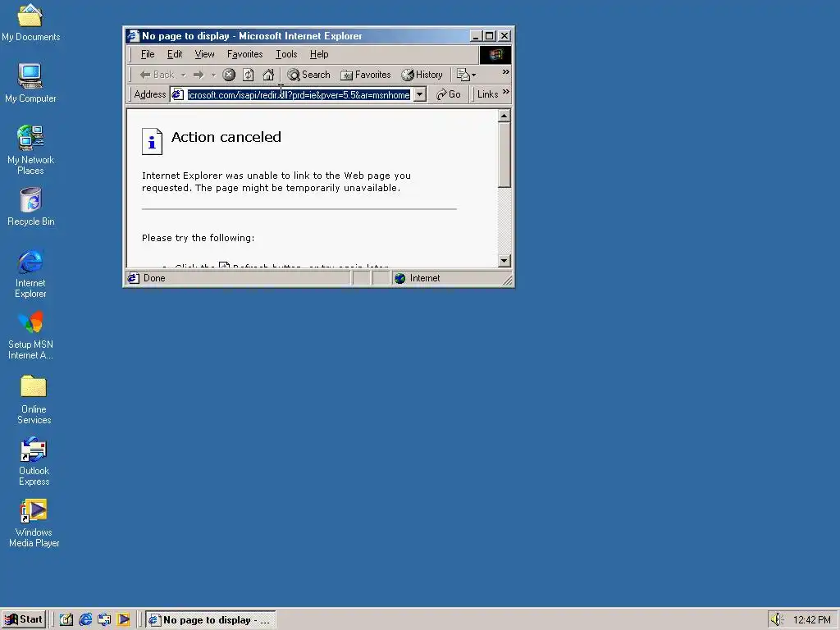The width and height of the screenshot is (840, 630).
Task: Click No page to display taskbar button
Action: point(211,620)
